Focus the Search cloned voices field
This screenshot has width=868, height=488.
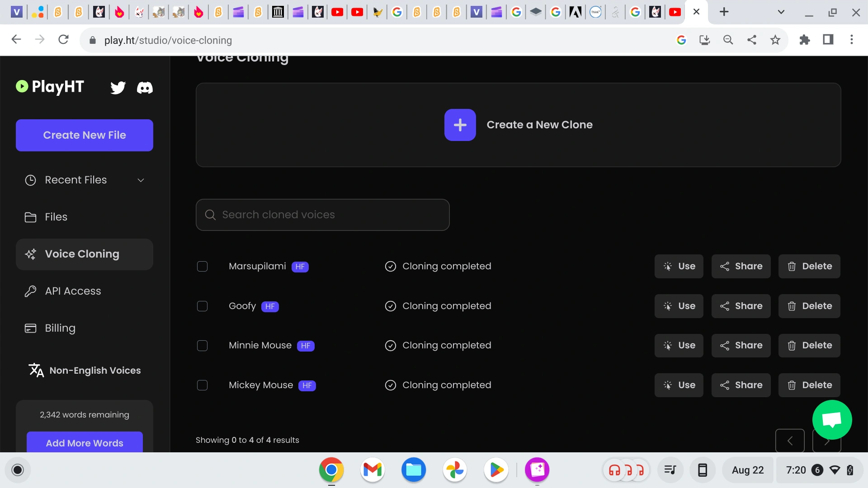(322, 215)
